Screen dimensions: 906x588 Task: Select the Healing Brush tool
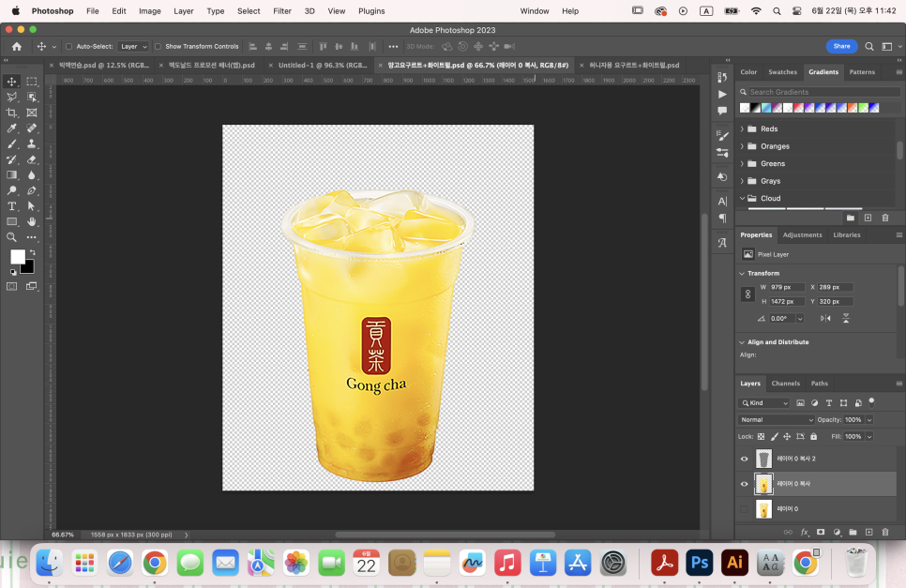[32, 128]
